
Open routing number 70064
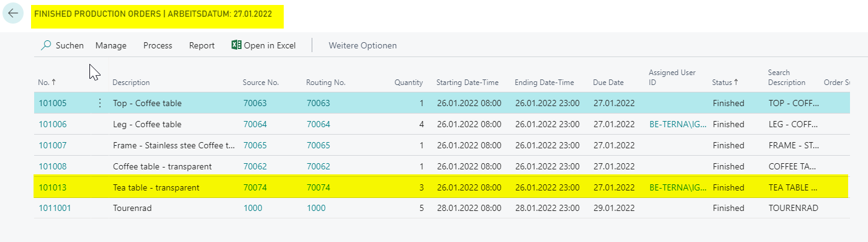click(319, 124)
